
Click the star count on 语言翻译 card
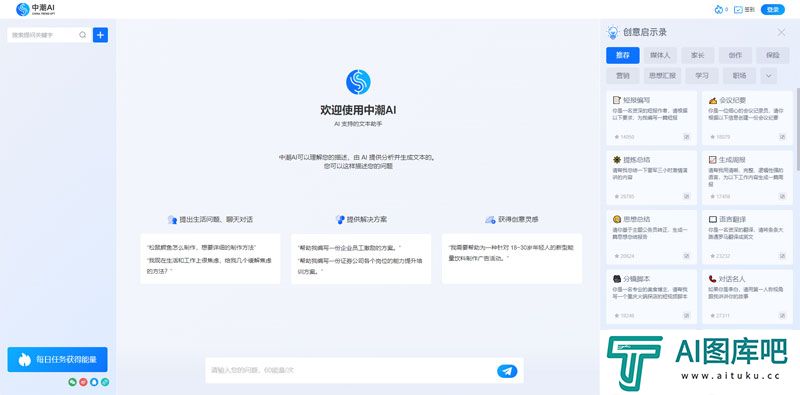[x=719, y=256]
